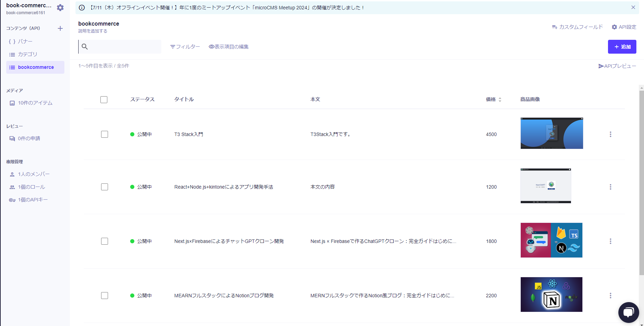Select カテゴリ in the sidebar
The height and width of the screenshot is (326, 644).
27,54
